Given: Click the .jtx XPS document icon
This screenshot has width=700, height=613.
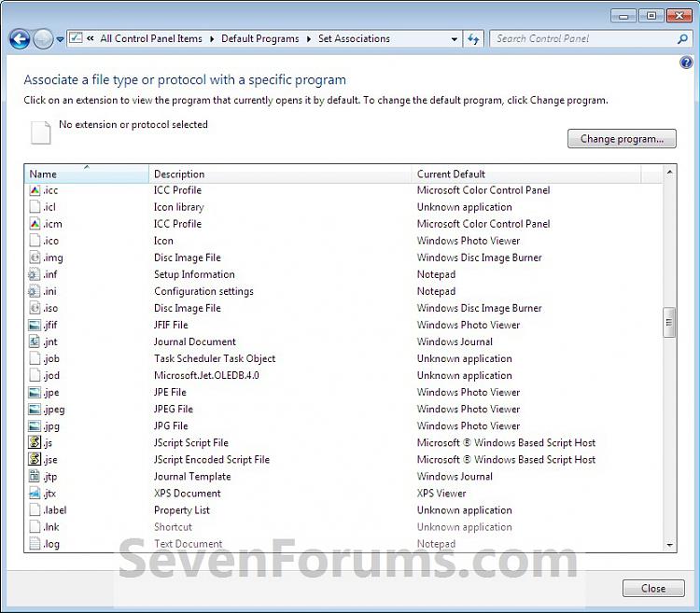Looking at the screenshot, I should (35, 494).
